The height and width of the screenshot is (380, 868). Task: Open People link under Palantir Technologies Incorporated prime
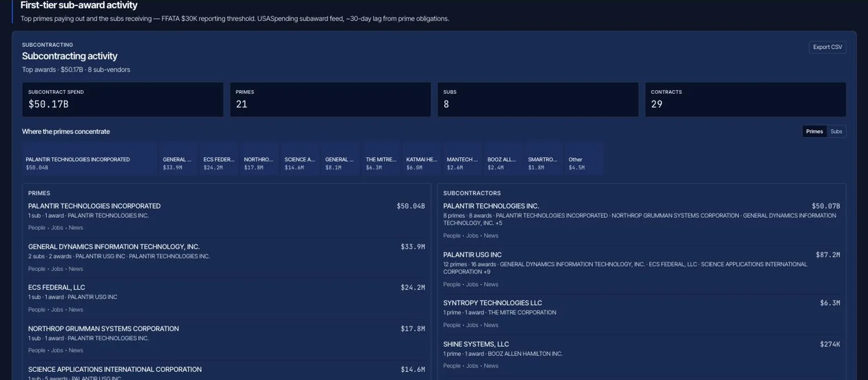[37, 228]
